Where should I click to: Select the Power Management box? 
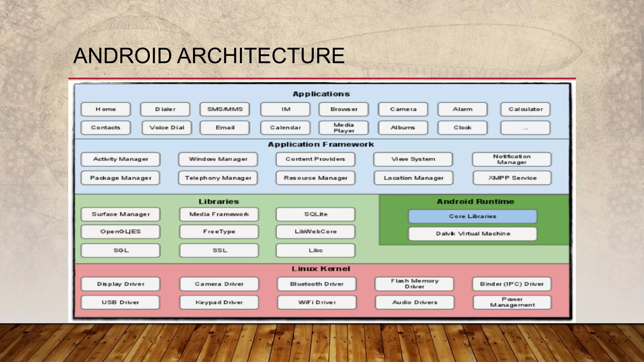coord(512,302)
